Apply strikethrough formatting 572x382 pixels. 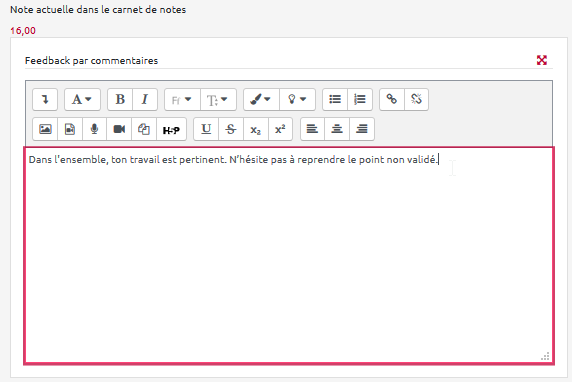click(231, 129)
